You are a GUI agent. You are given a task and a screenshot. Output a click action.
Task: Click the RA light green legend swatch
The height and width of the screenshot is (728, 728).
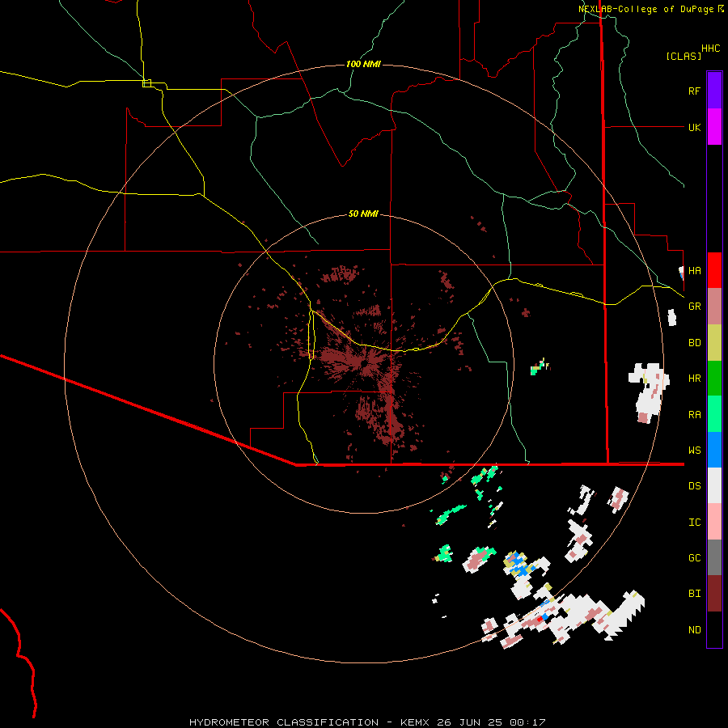coord(714,414)
